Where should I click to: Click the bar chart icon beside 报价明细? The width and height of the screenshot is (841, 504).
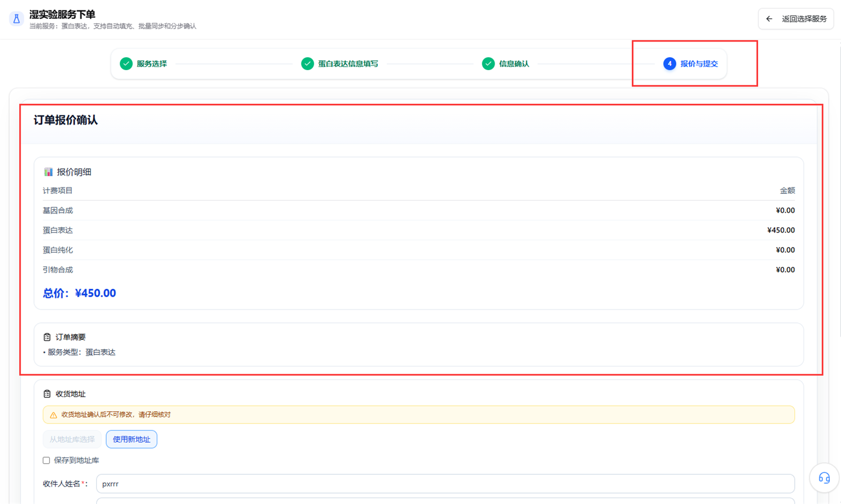(48, 172)
